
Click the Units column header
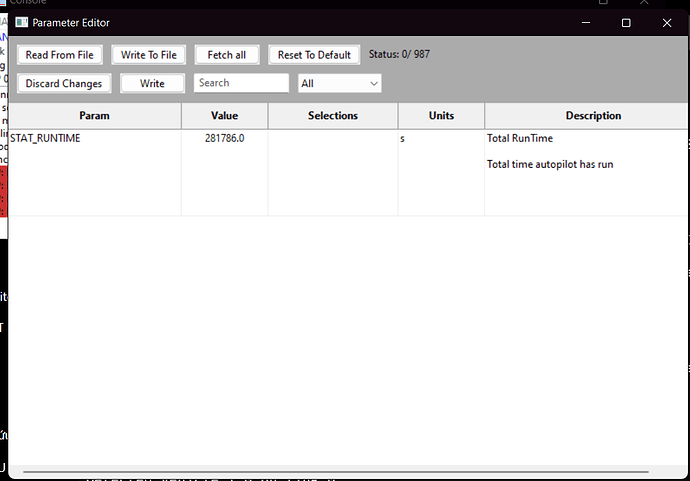pyautogui.click(x=441, y=116)
